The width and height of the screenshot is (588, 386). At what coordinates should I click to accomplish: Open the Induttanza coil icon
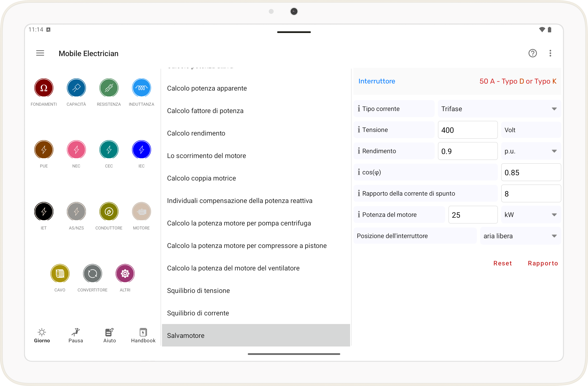141,88
